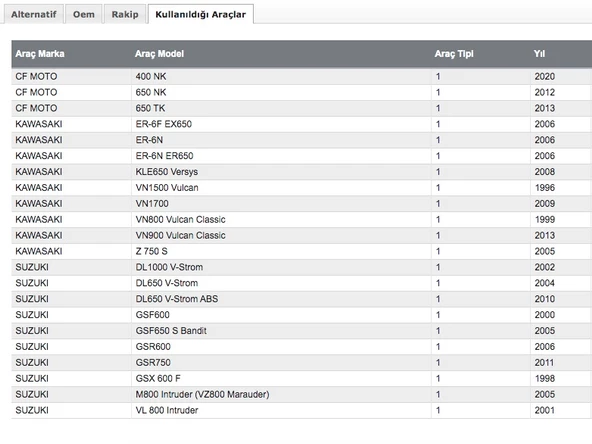Click the ER-6F EX650 model entry
Screen dimensions: 592x444
[163, 124]
